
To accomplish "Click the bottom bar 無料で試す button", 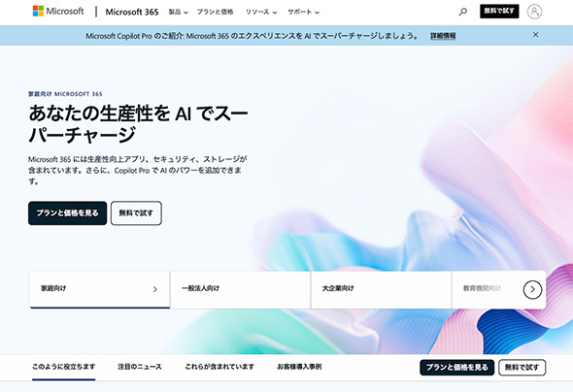I will (522, 368).
